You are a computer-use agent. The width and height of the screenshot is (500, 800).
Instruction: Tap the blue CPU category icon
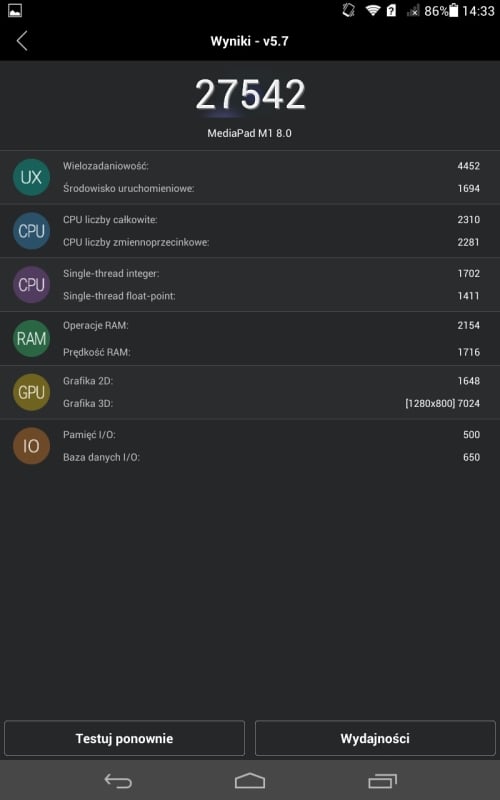(31, 231)
